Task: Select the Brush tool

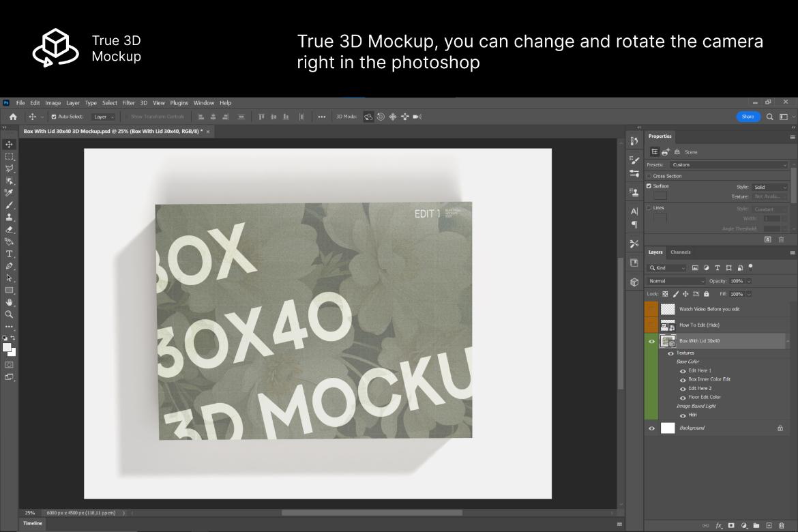Action: [9, 205]
